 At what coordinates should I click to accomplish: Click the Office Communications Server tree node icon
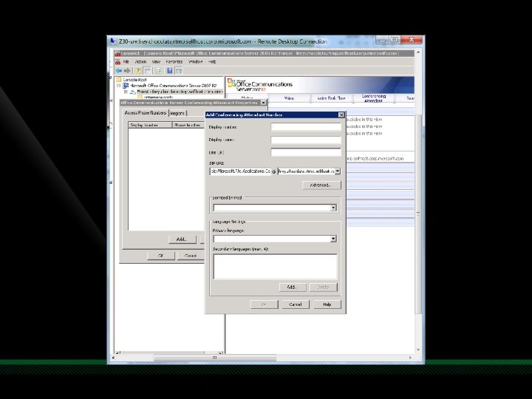[126, 86]
